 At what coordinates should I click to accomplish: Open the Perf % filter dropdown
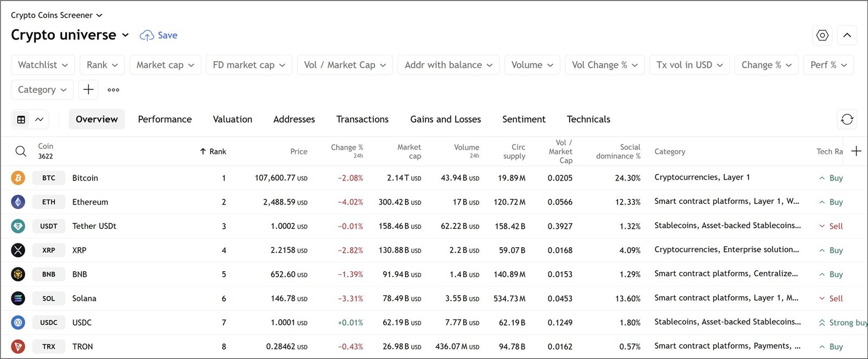click(829, 65)
